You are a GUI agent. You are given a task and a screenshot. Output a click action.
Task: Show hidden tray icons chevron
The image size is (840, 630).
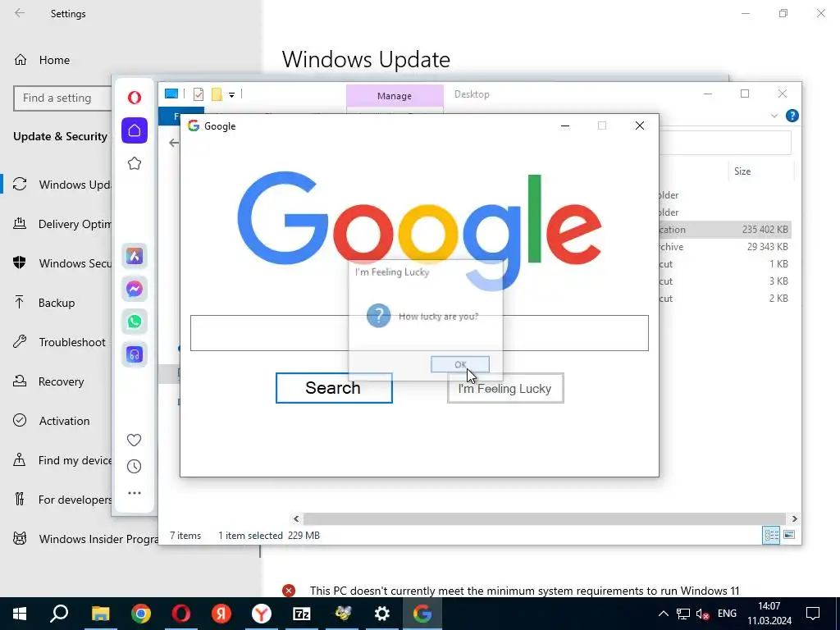coord(663,614)
